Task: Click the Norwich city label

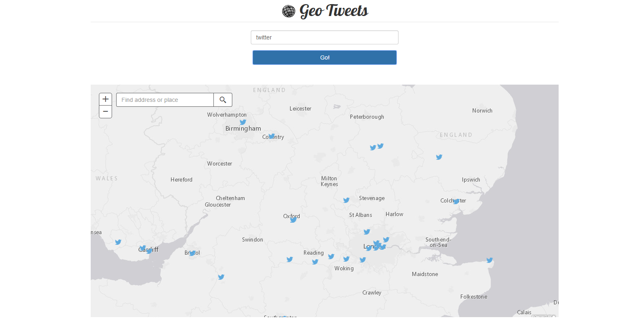Action: (482, 111)
